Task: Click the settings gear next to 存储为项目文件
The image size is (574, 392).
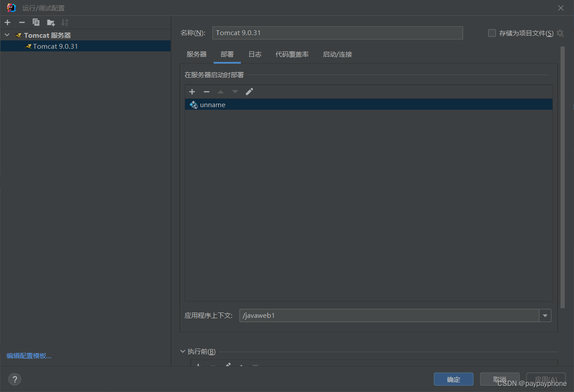Action: [560, 33]
